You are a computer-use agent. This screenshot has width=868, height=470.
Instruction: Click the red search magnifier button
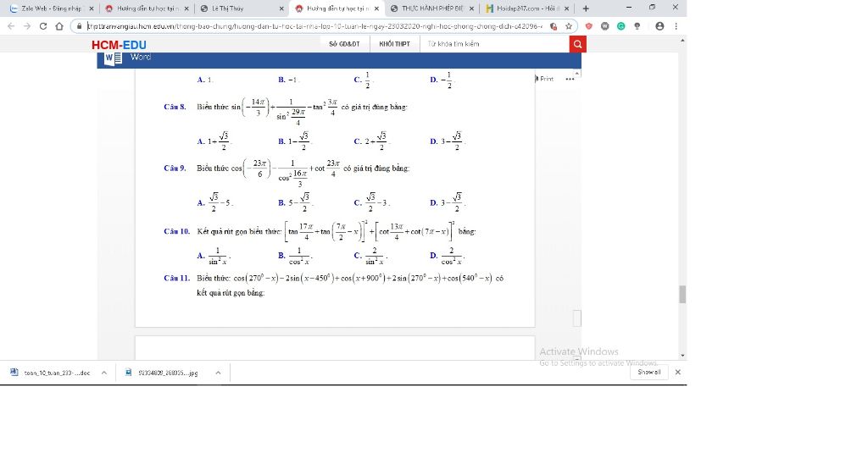(x=577, y=44)
